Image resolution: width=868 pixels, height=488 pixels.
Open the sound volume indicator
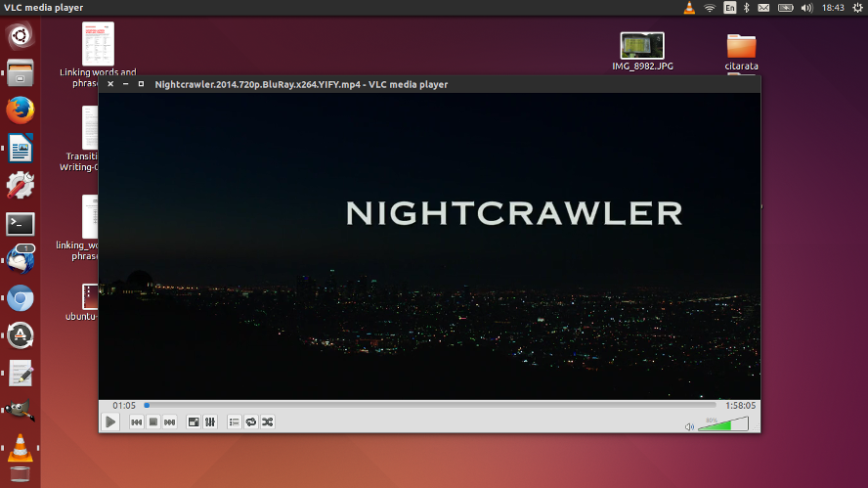click(x=807, y=8)
